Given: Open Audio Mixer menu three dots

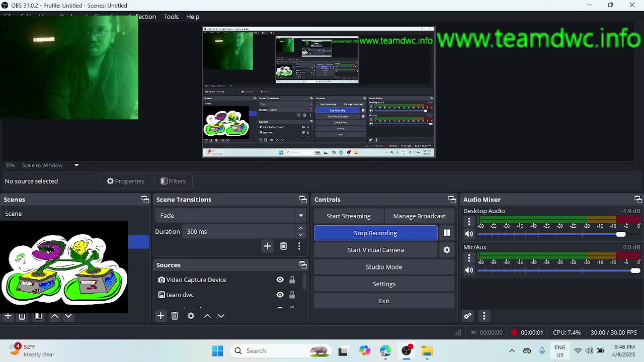Looking at the screenshot, I should tap(484, 316).
